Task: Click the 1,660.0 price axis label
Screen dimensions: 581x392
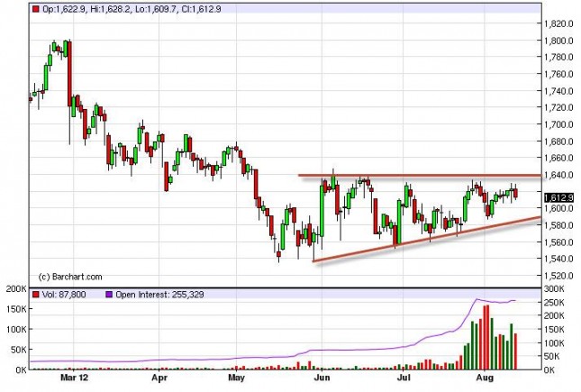Action: coord(558,158)
